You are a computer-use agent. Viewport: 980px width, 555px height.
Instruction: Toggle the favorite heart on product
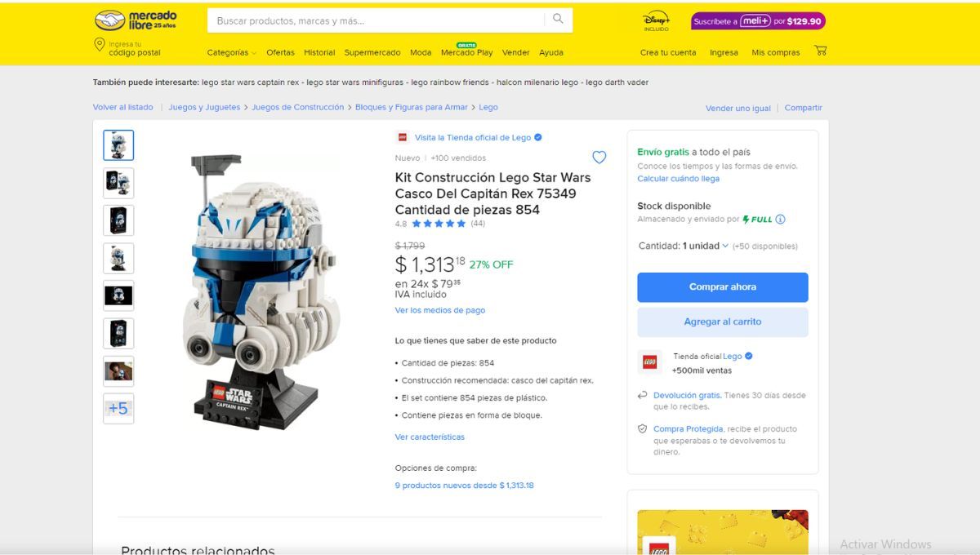click(x=599, y=158)
